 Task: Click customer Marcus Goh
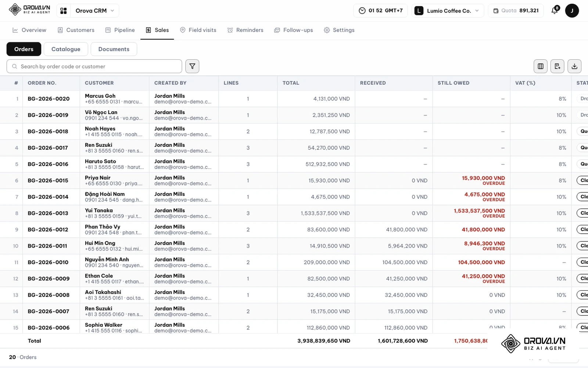pyautogui.click(x=100, y=96)
